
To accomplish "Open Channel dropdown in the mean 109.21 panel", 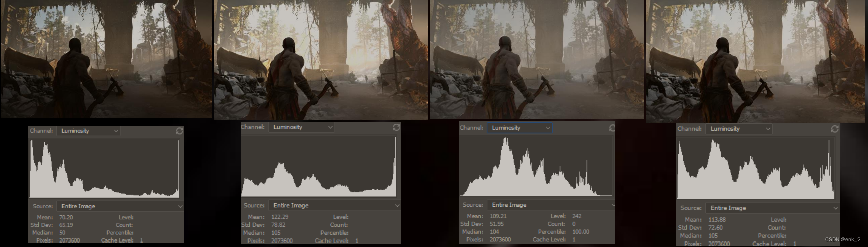I will click(519, 128).
